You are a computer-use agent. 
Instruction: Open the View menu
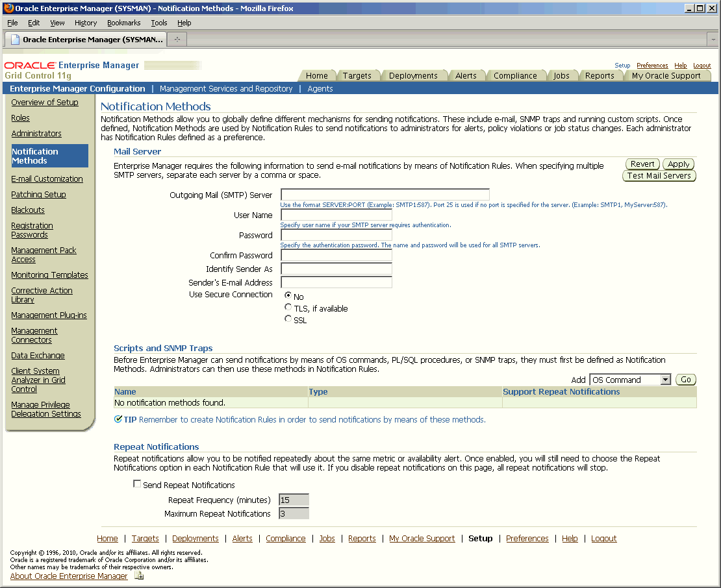click(57, 23)
